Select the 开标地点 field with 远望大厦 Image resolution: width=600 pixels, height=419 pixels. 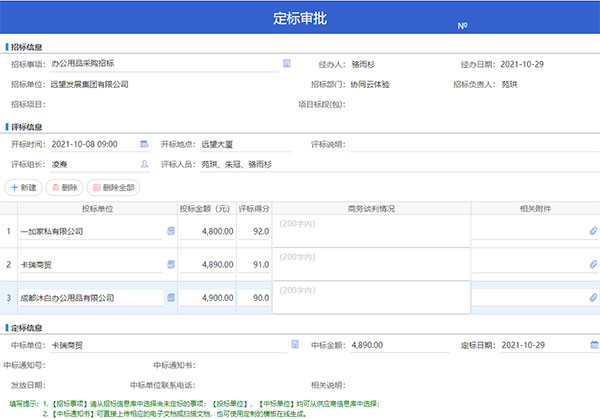tap(246, 144)
